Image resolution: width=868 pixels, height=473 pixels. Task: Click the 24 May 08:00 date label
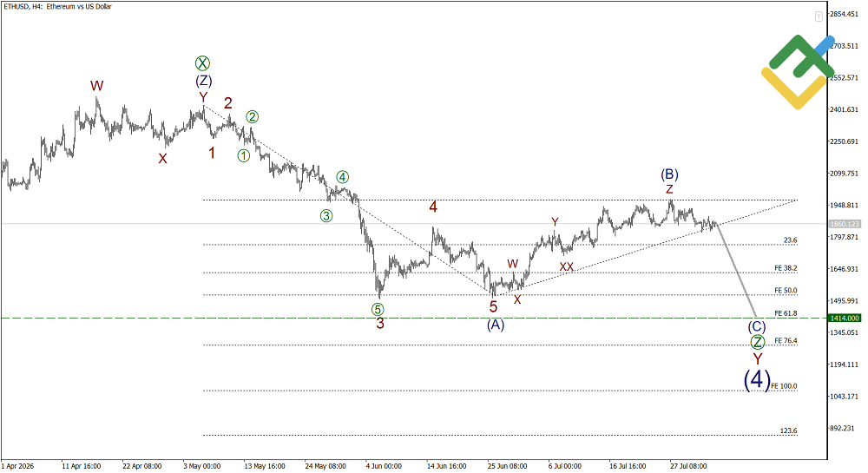pyautogui.click(x=325, y=466)
